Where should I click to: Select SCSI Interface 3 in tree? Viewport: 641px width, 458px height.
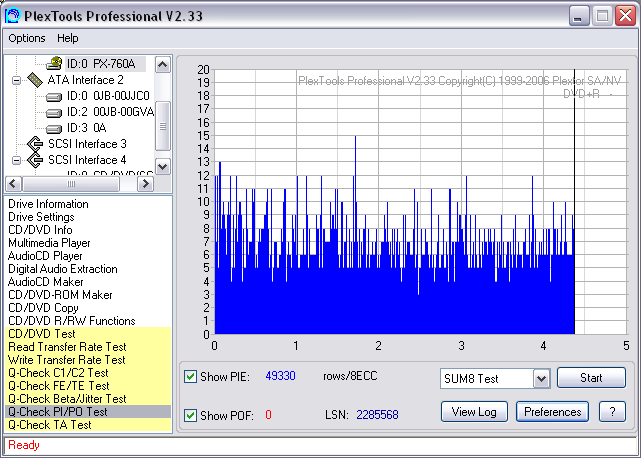click(87, 144)
